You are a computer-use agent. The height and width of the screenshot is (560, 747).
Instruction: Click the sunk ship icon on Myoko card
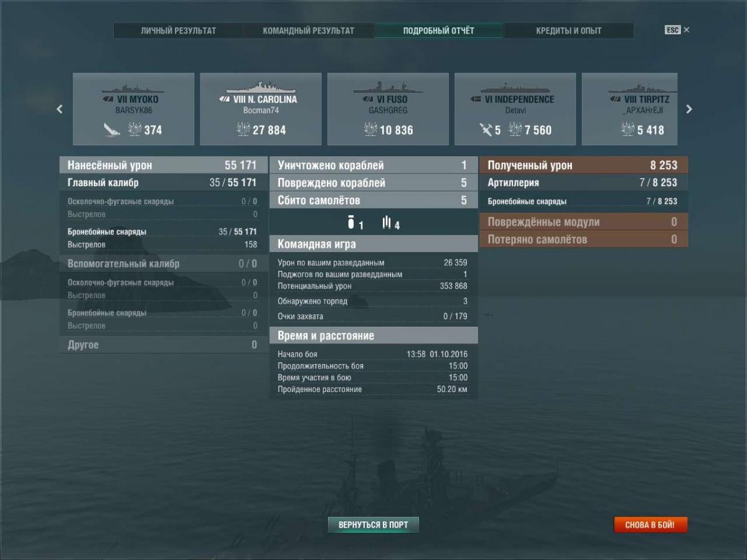pos(112,129)
